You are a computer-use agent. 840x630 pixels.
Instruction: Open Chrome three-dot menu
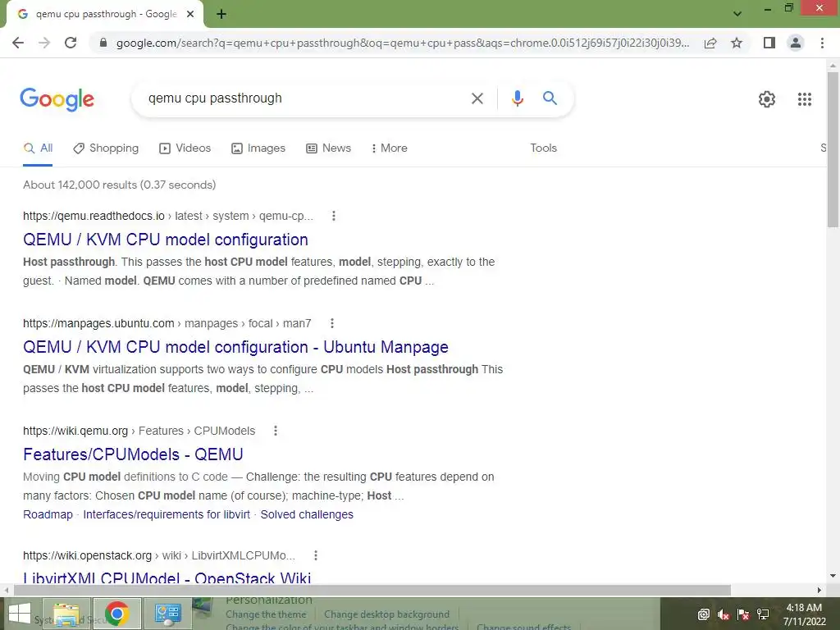pyautogui.click(x=822, y=43)
